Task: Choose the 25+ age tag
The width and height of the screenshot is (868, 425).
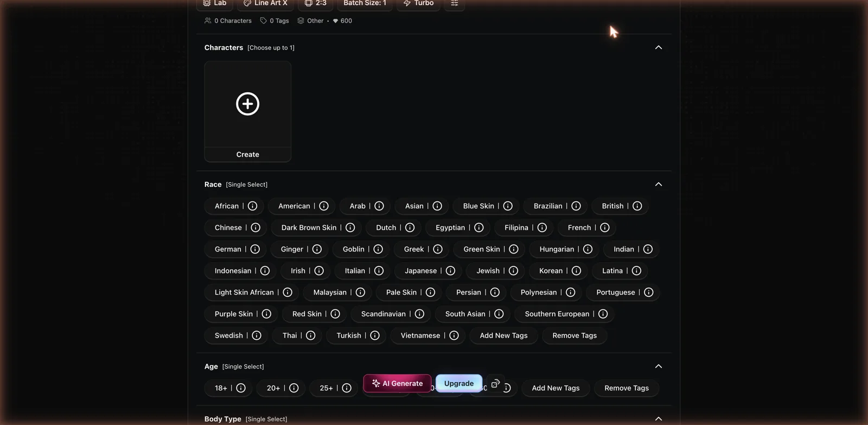Action: tap(326, 388)
